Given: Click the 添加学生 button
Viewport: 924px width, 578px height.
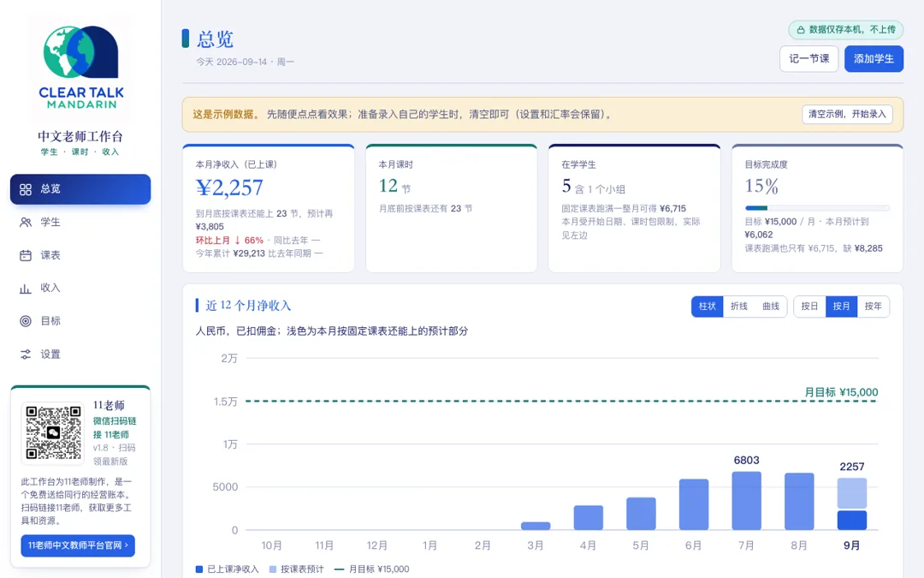Looking at the screenshot, I should click(874, 59).
